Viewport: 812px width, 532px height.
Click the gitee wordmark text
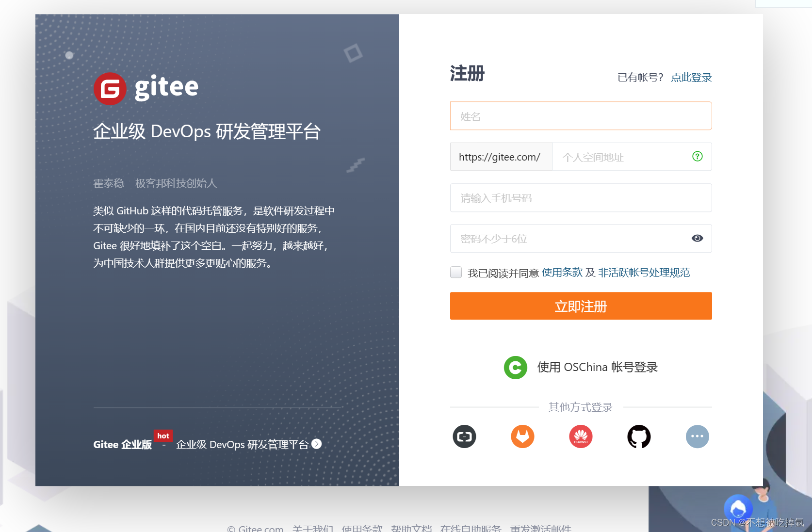(x=166, y=88)
